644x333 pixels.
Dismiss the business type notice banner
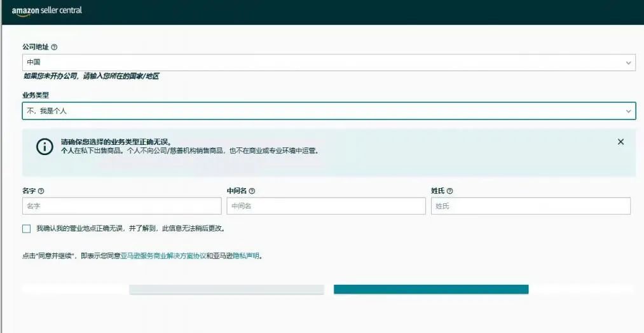pyautogui.click(x=620, y=142)
